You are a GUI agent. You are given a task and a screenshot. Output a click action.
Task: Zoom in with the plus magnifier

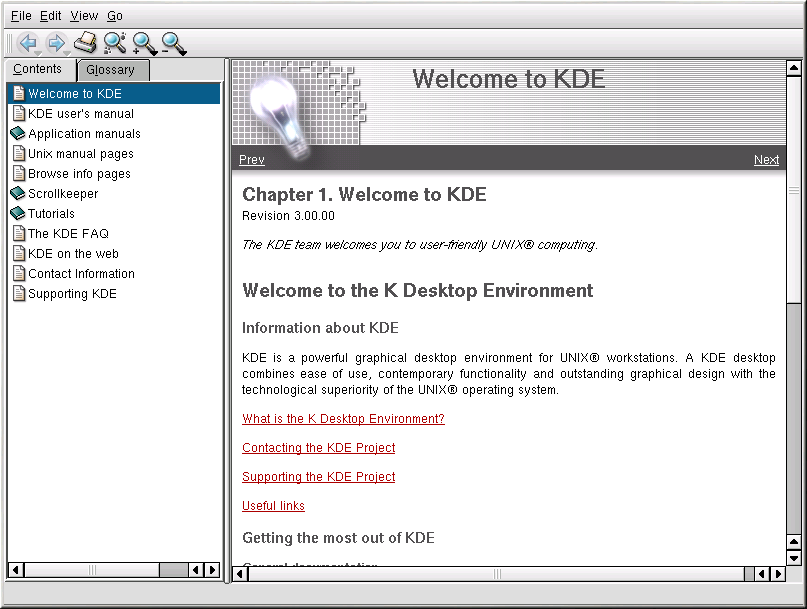click(145, 43)
